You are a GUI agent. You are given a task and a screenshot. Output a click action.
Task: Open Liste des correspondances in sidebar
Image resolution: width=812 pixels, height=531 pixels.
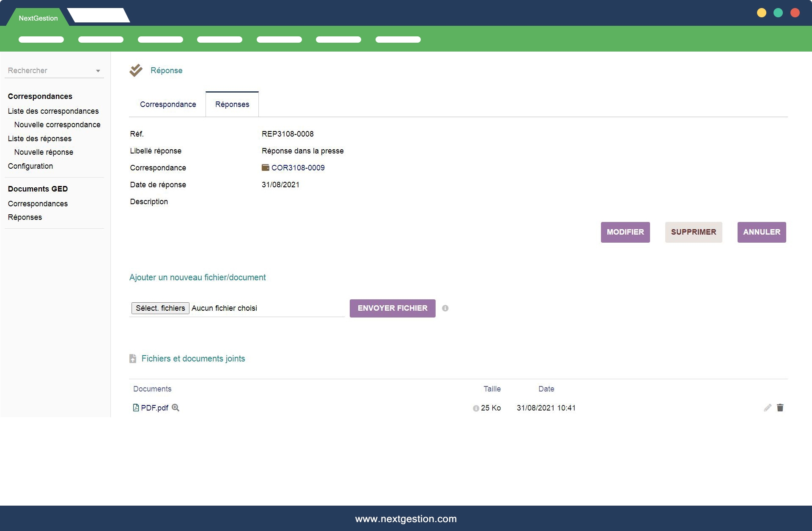tap(53, 111)
